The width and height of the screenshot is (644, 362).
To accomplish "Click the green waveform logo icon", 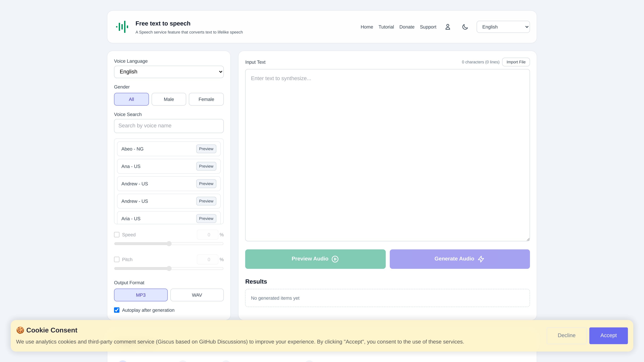I will [x=122, y=27].
